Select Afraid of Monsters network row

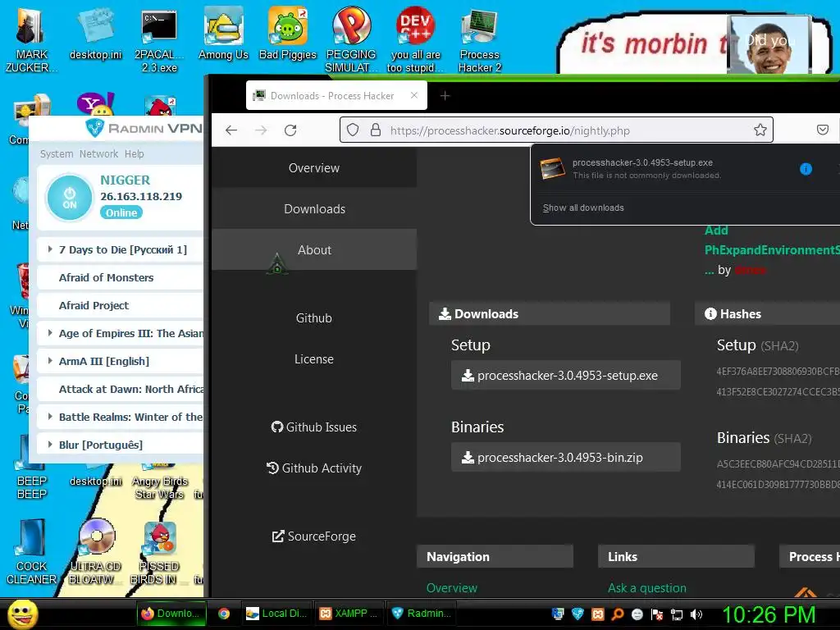pyautogui.click(x=120, y=277)
